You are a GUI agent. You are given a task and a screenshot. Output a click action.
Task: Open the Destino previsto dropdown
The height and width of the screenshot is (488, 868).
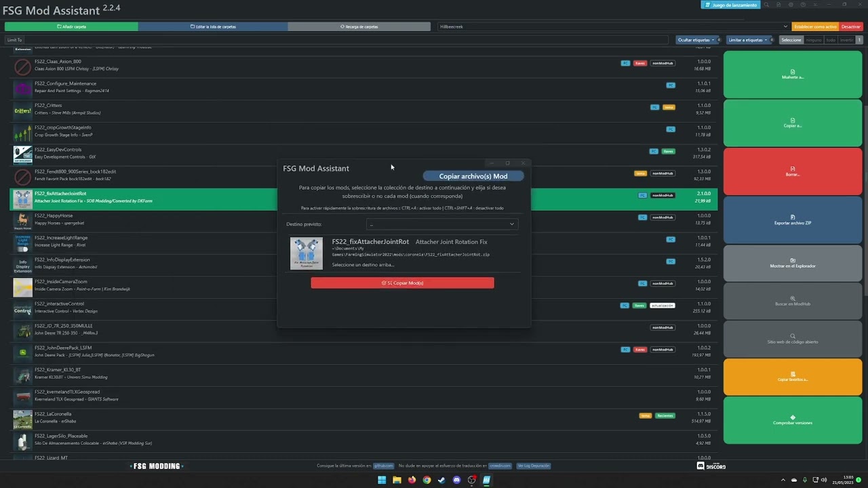click(x=441, y=224)
